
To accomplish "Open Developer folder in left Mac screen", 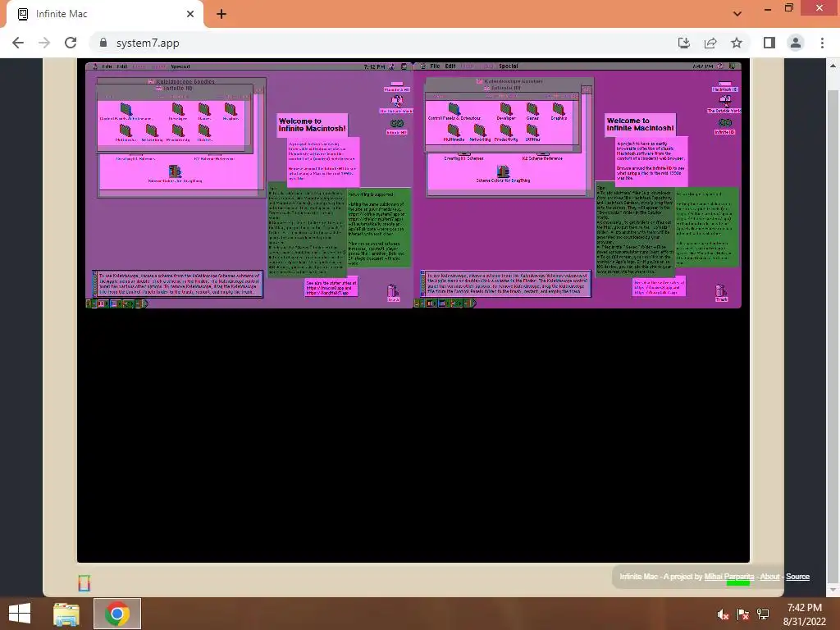I will click(x=178, y=112).
